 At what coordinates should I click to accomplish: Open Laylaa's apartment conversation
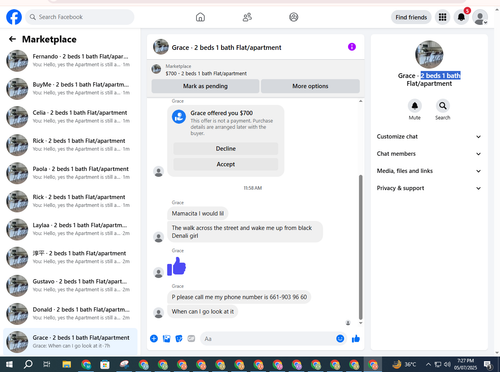click(x=70, y=229)
